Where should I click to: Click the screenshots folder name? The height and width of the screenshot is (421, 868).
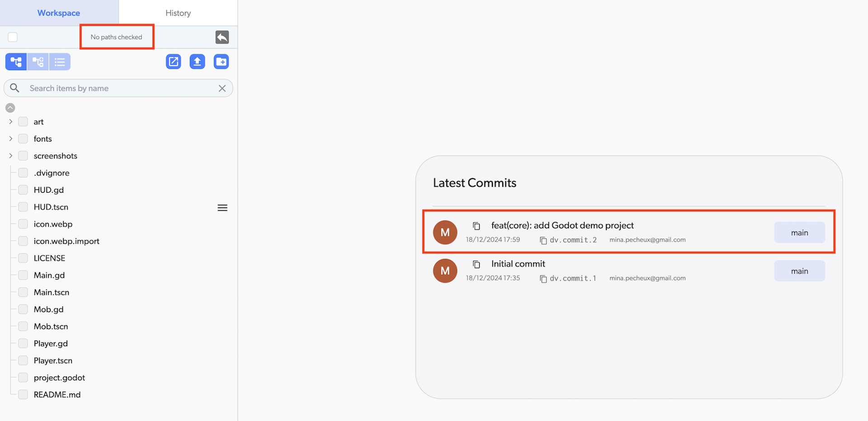55,156
